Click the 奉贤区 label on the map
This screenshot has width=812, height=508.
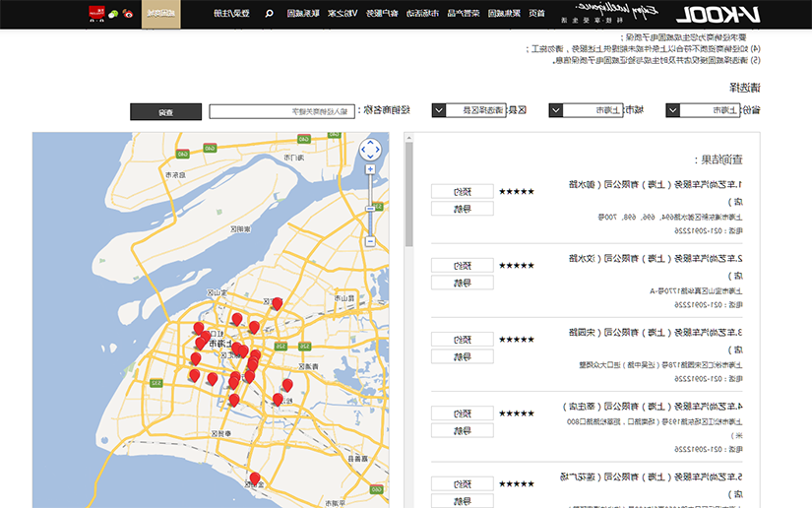coord(221,433)
